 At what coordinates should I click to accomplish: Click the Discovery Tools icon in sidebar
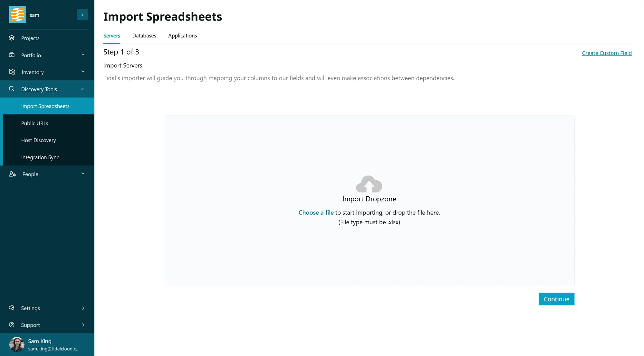(x=12, y=89)
